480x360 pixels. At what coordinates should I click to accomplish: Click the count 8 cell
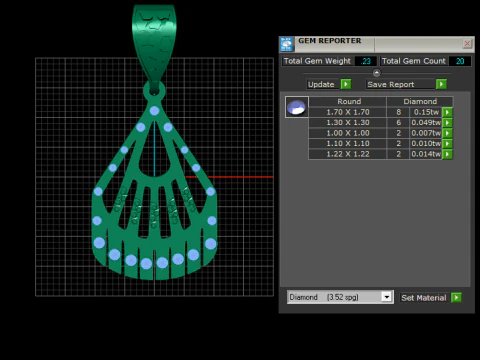point(398,112)
